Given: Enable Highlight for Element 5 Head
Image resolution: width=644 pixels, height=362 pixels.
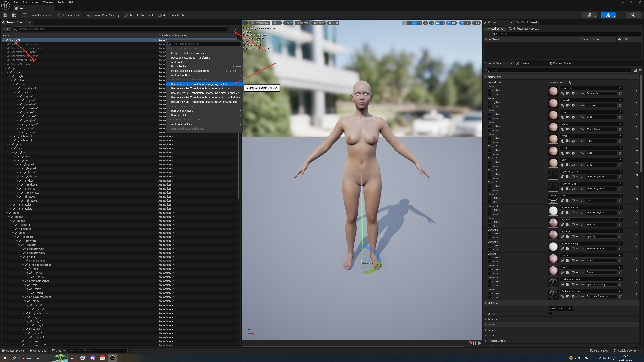Looking at the screenshot, I should tap(490, 150).
